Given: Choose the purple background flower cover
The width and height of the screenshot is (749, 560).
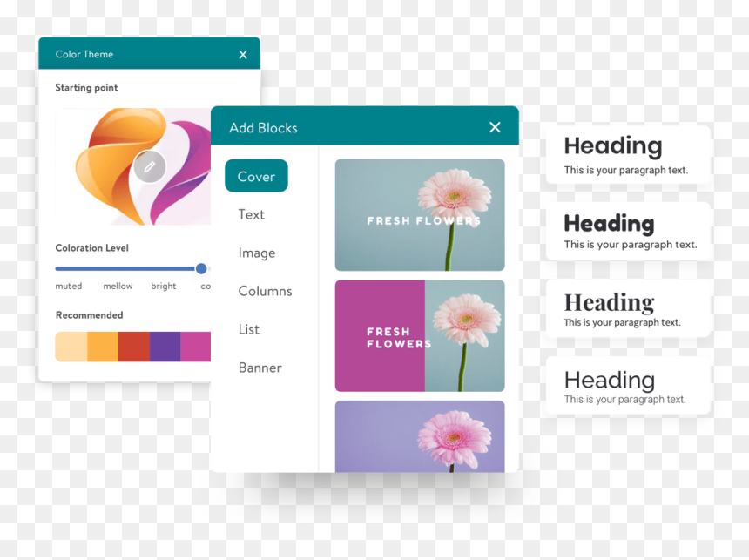Looking at the screenshot, I should 420,436.
